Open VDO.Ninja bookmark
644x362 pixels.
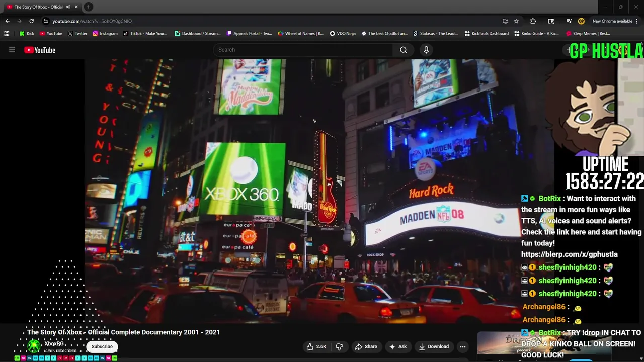tap(343, 34)
